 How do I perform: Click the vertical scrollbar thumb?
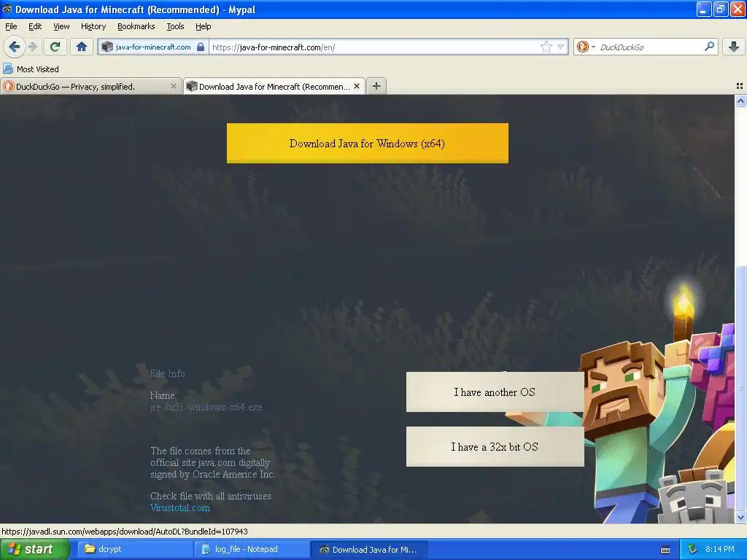coord(740,388)
